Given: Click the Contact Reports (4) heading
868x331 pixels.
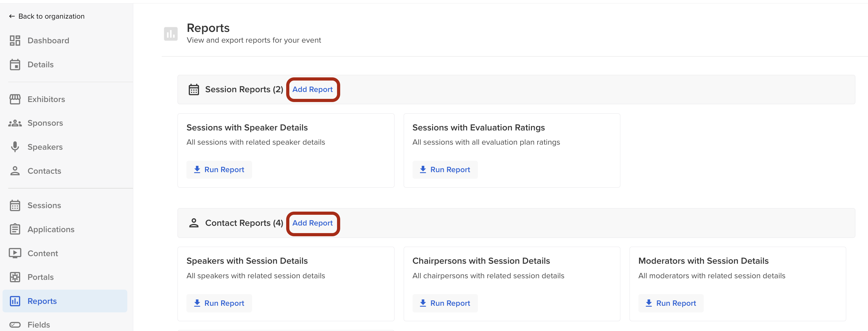Looking at the screenshot, I should click(x=244, y=223).
